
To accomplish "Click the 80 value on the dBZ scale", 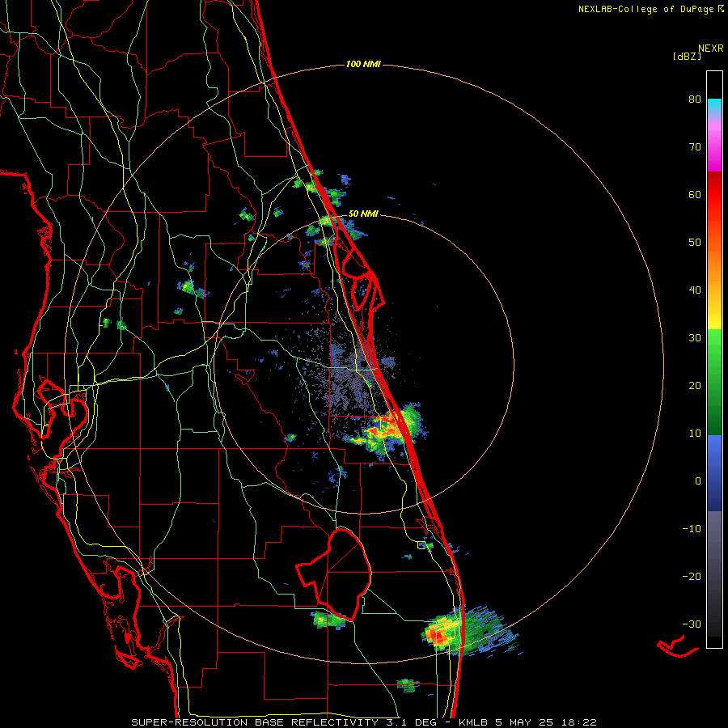I will pyautogui.click(x=695, y=99).
